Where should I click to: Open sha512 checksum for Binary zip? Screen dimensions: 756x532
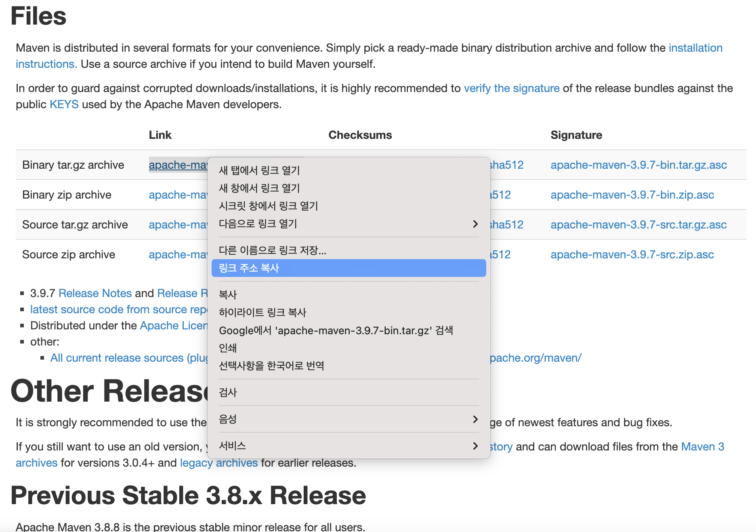[x=501, y=195]
